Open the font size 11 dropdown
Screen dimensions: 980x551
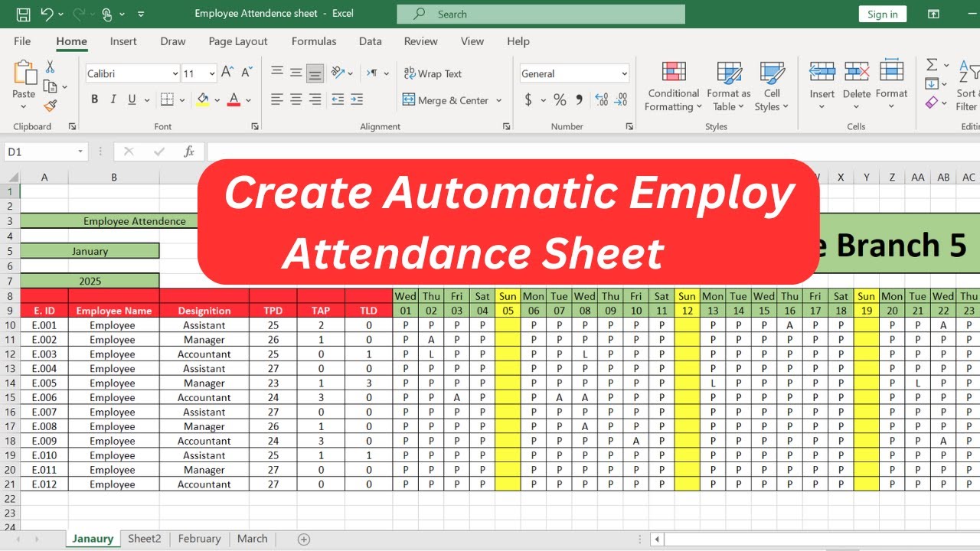211,73
